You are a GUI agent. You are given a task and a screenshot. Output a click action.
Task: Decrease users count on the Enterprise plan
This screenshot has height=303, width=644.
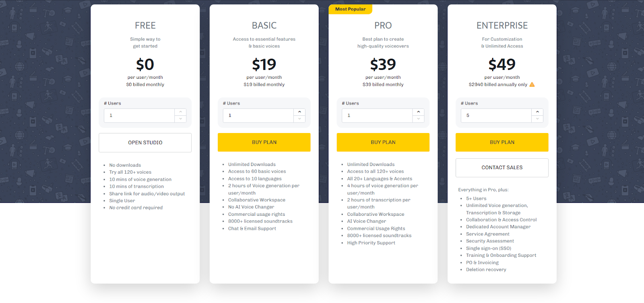click(537, 119)
